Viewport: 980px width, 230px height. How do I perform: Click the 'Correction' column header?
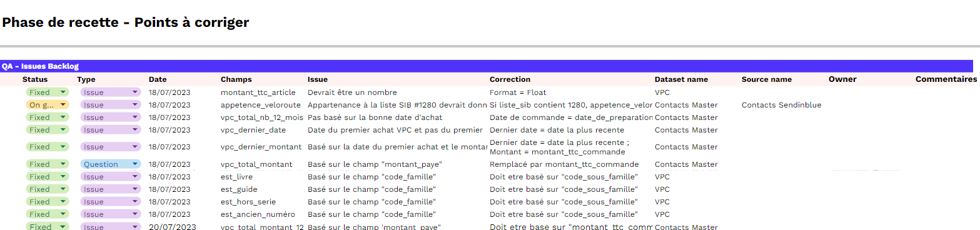point(510,79)
